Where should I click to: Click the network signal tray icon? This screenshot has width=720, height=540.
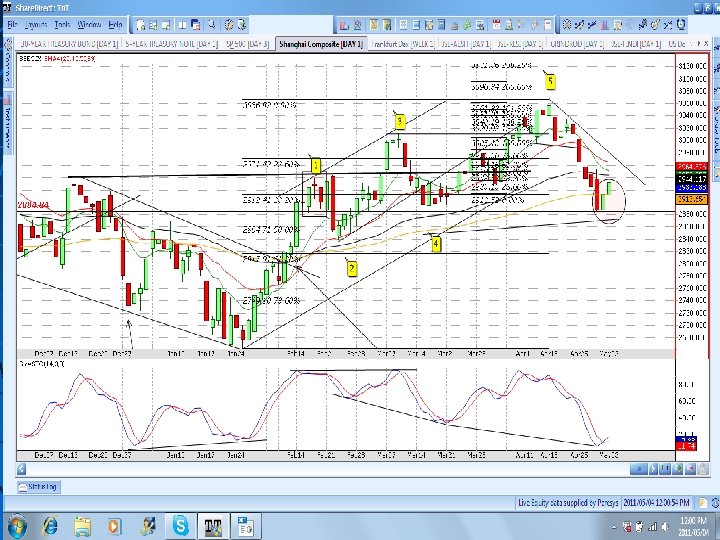point(652,527)
